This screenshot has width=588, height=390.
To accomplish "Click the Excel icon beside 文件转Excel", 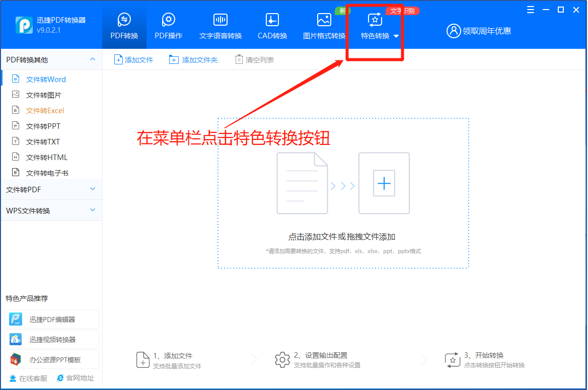I will pyautogui.click(x=16, y=110).
